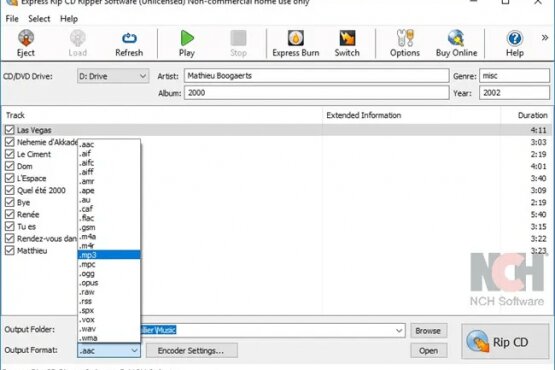Image resolution: width=555 pixels, height=370 pixels.
Task: Click the Buy Online icon
Action: [x=456, y=38]
